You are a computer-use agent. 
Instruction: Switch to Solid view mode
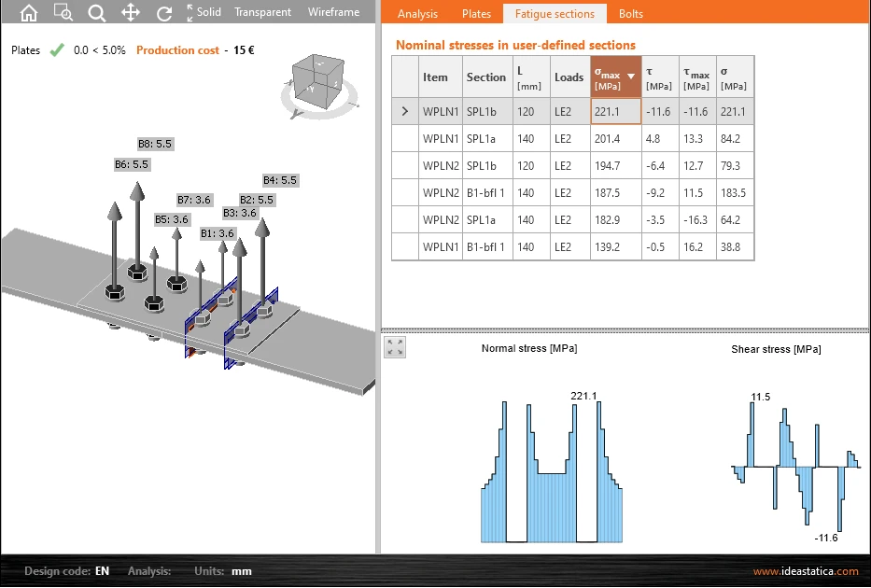tap(208, 11)
